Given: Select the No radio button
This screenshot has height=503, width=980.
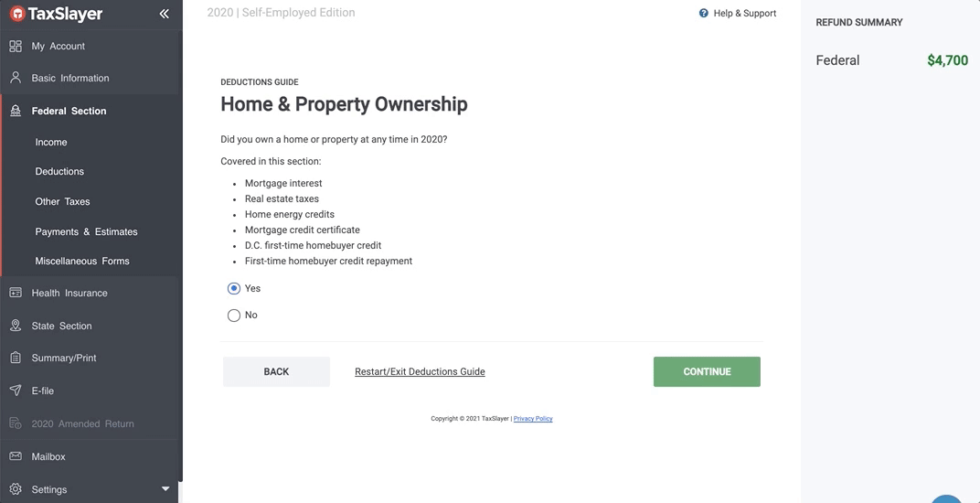Looking at the screenshot, I should [234, 316].
